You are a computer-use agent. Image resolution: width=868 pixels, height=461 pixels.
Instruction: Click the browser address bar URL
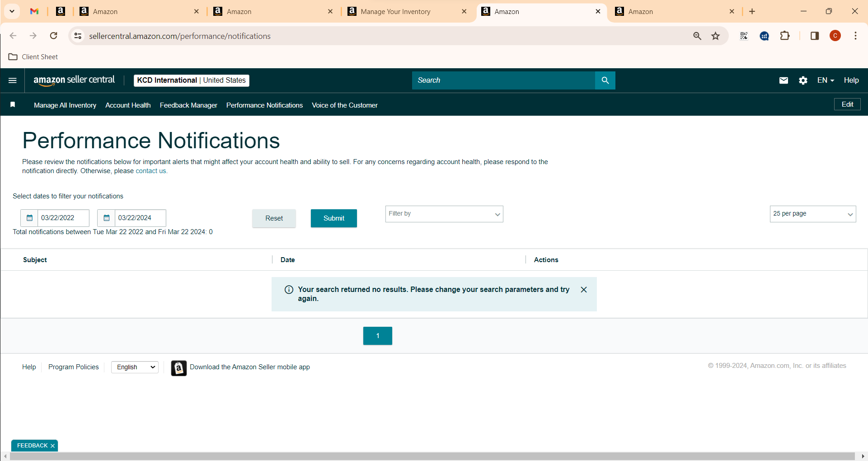180,36
